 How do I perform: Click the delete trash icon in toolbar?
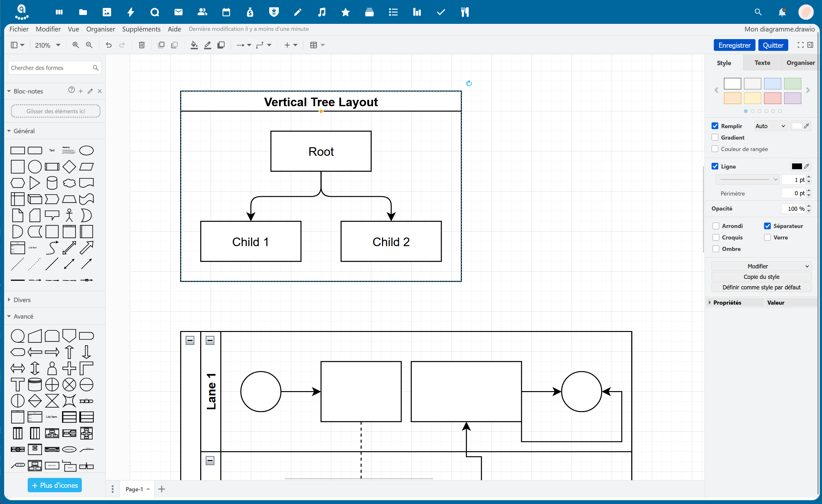coord(142,45)
